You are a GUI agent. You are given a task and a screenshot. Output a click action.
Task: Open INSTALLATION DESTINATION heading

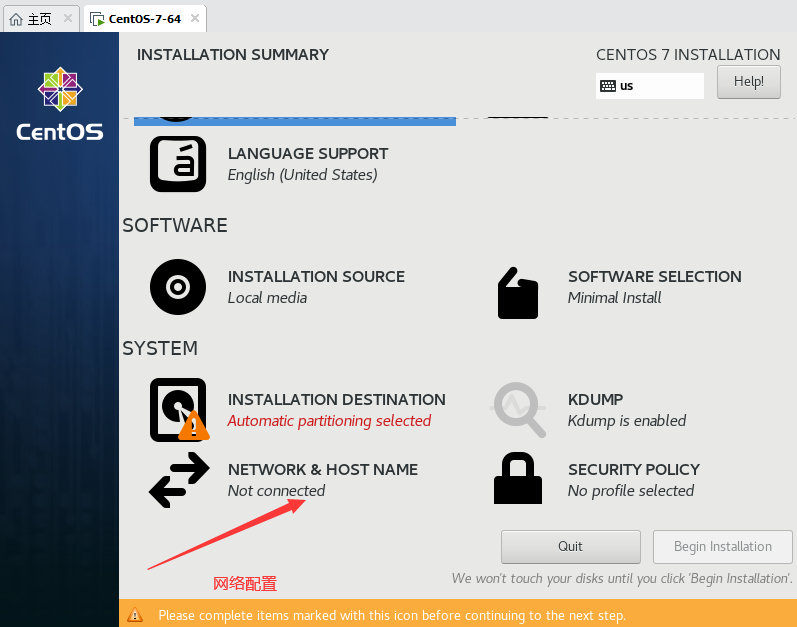click(x=336, y=399)
